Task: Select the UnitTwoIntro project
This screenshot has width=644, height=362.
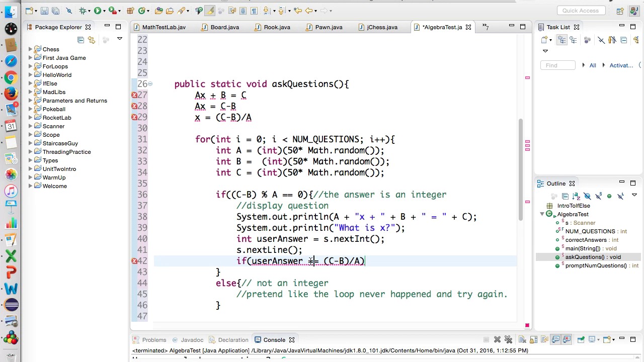Action: (x=59, y=169)
